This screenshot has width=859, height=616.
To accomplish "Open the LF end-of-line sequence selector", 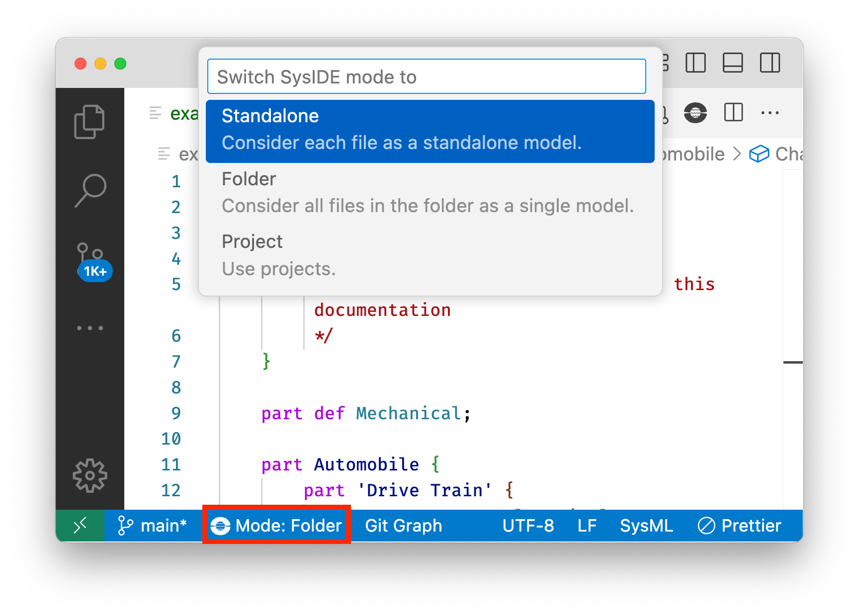I will pos(587,526).
